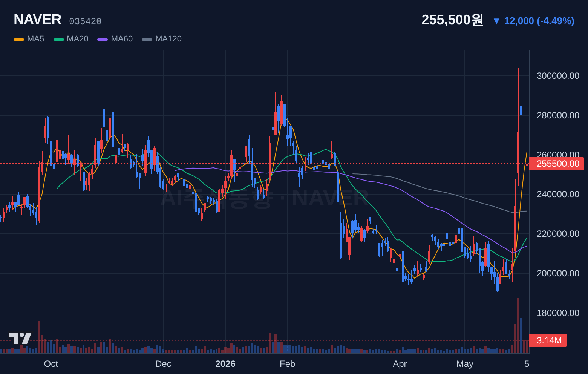Click the green MA20 color swatch
Screen dimensions: 588x374
59,39
